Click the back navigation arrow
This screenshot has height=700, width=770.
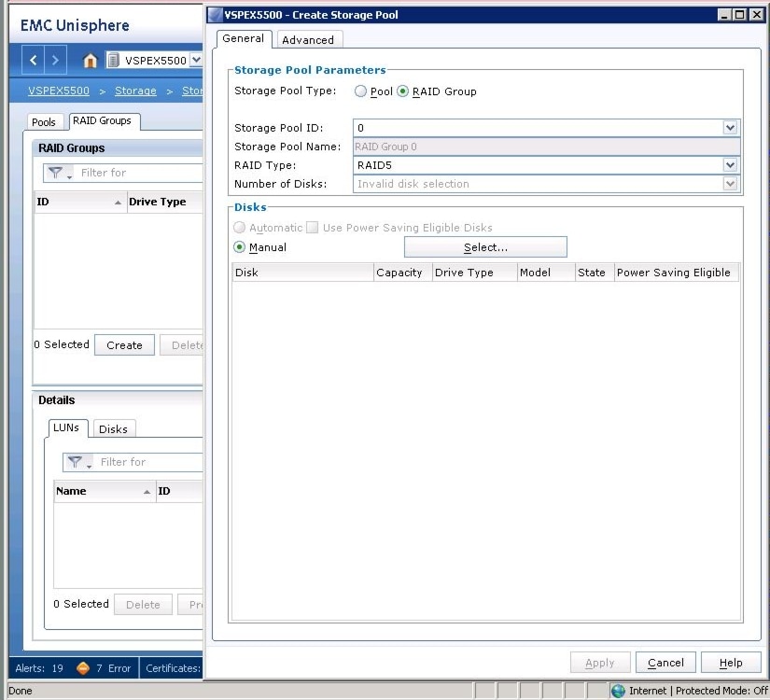point(33,62)
